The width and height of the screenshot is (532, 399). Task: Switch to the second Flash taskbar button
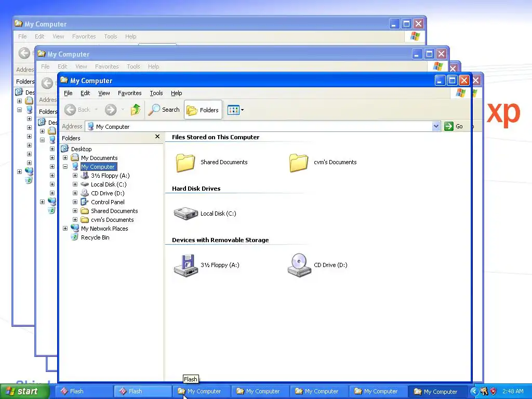[142, 391]
